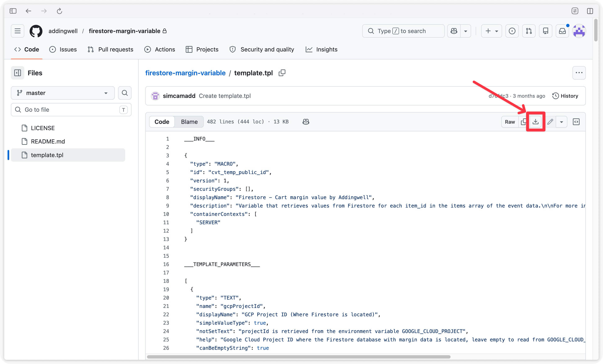Viewport: 603px width, 364px height.
Task: Switch to the Code tab
Action: click(27, 49)
